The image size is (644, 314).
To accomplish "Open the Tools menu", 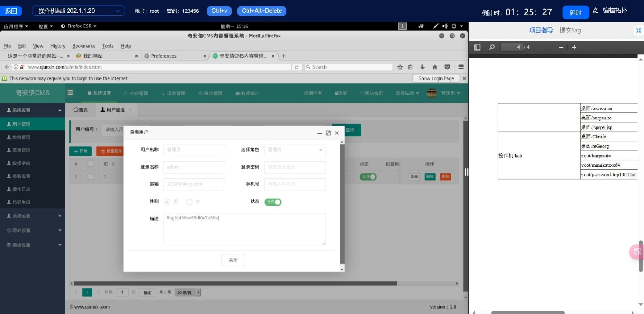I will [108, 46].
